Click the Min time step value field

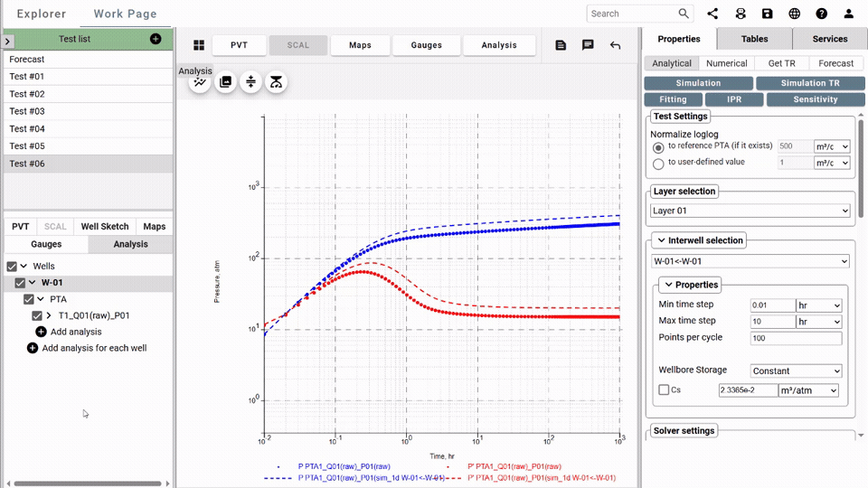(773, 305)
